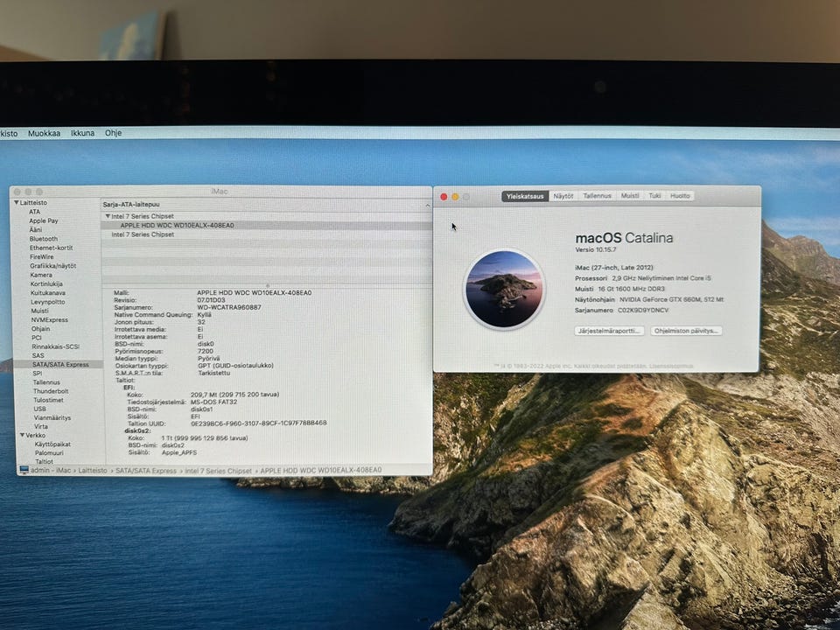Click 'admin - iMac' in the path bar
Screen dimensions: 840x630
51,471
